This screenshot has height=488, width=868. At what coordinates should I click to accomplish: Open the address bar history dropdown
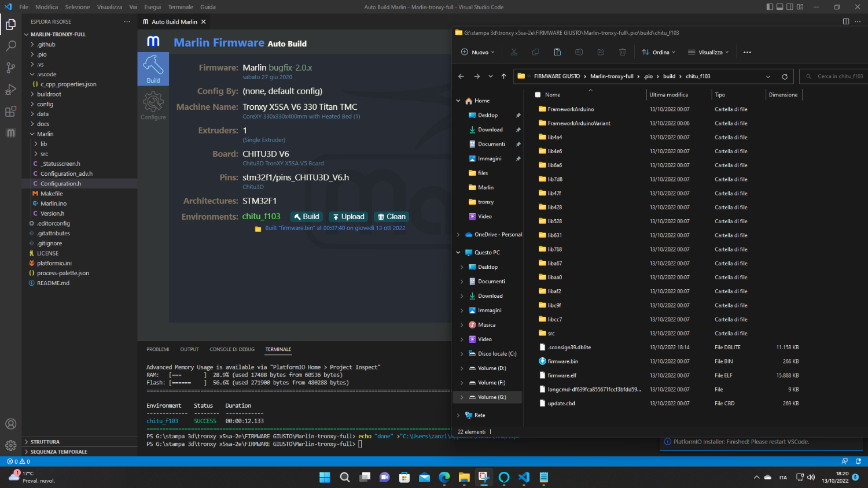(x=768, y=76)
